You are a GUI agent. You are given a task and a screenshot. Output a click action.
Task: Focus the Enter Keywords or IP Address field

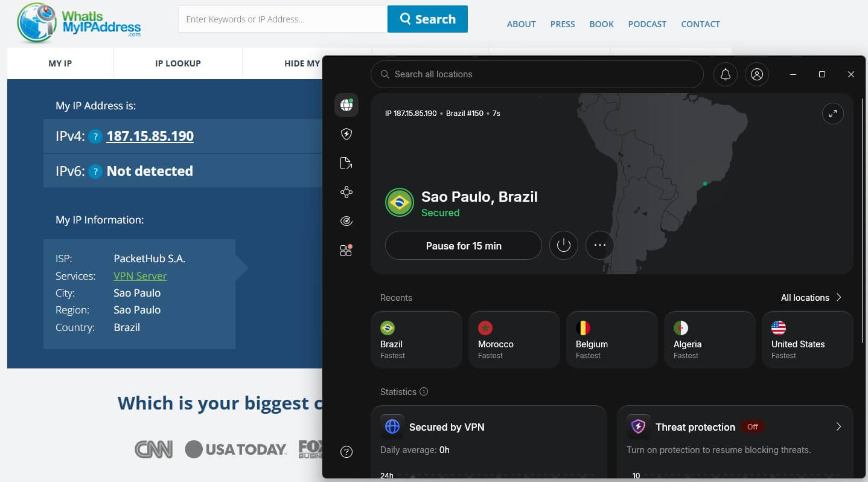[x=282, y=19]
